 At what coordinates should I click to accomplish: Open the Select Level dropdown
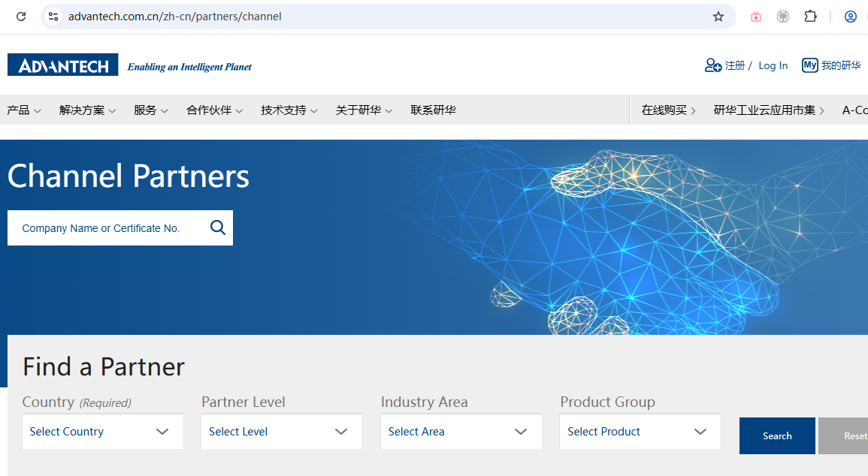tap(281, 432)
